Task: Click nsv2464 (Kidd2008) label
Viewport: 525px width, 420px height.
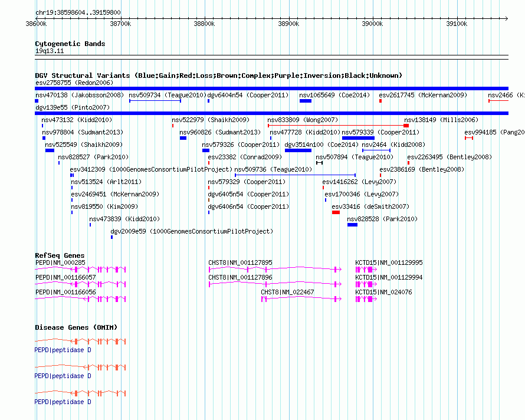Action: [x=393, y=145]
